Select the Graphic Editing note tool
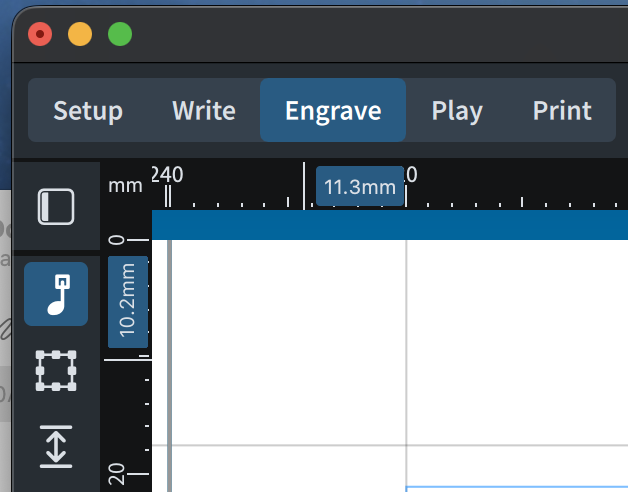The width and height of the screenshot is (628, 492). pyautogui.click(x=56, y=294)
